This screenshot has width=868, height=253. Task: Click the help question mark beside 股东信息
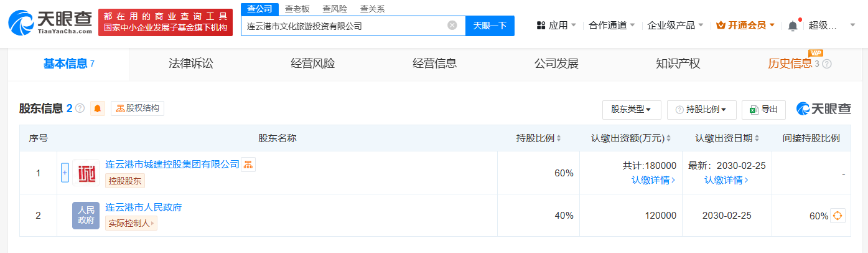tap(80, 108)
